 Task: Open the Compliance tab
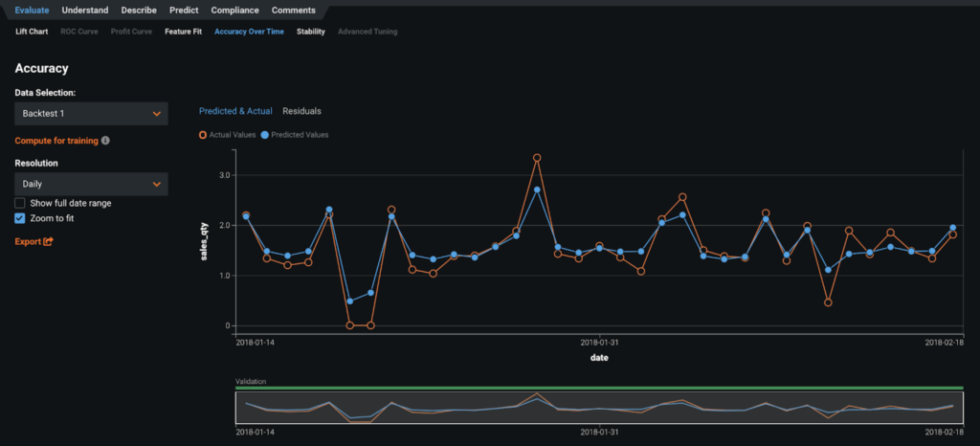click(235, 10)
